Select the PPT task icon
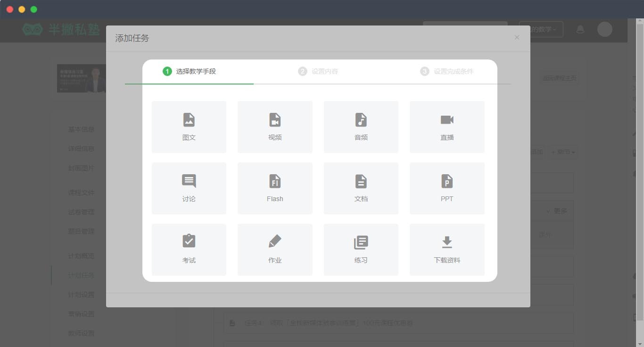Image resolution: width=644 pixels, height=347 pixels. [446, 181]
